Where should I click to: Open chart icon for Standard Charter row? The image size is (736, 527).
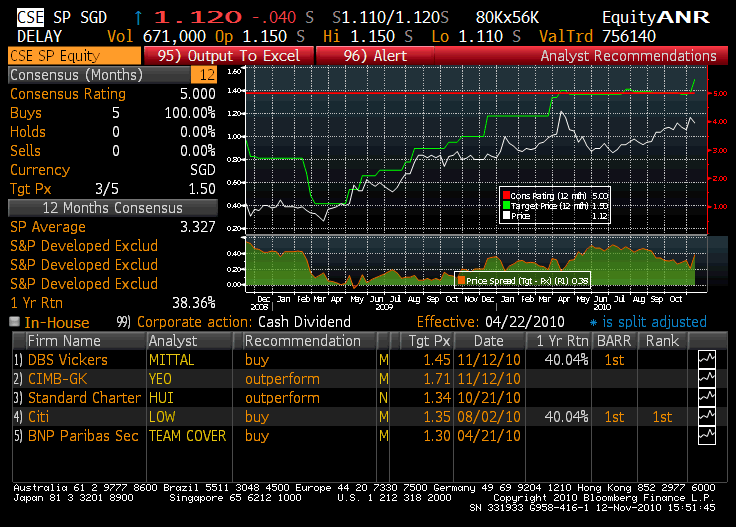pyautogui.click(x=706, y=397)
